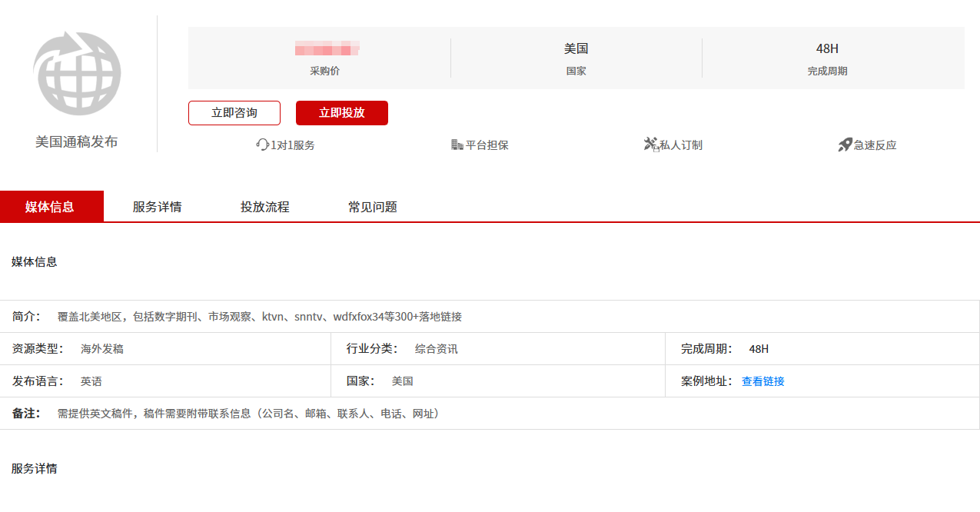The width and height of the screenshot is (980, 512).
Task: Click the blurred 采购价 price value
Action: pyautogui.click(x=327, y=49)
